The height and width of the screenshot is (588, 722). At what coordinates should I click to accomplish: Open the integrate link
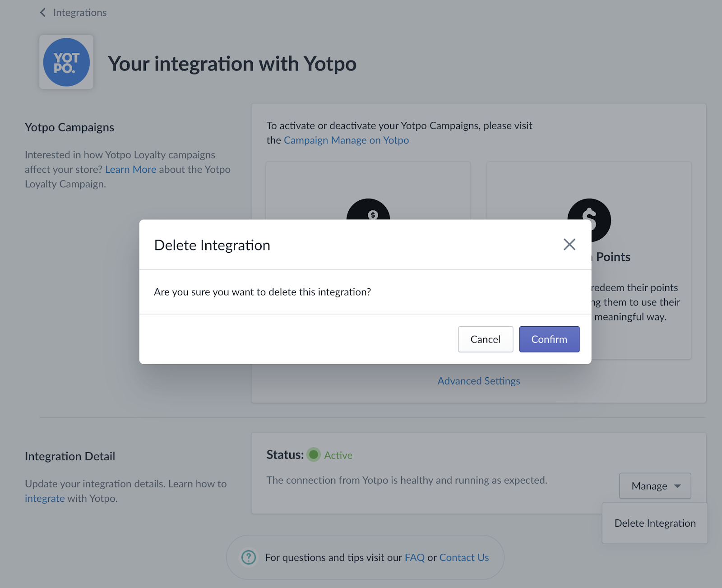[45, 499]
